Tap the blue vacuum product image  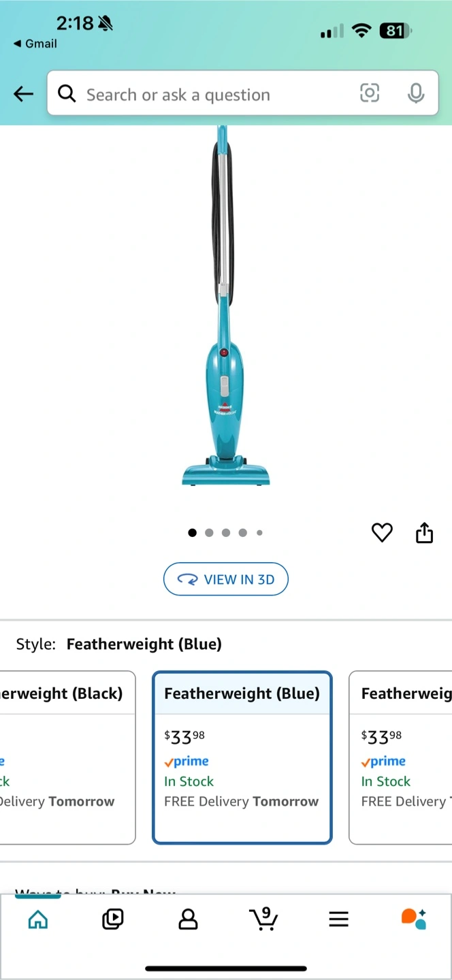click(x=226, y=306)
